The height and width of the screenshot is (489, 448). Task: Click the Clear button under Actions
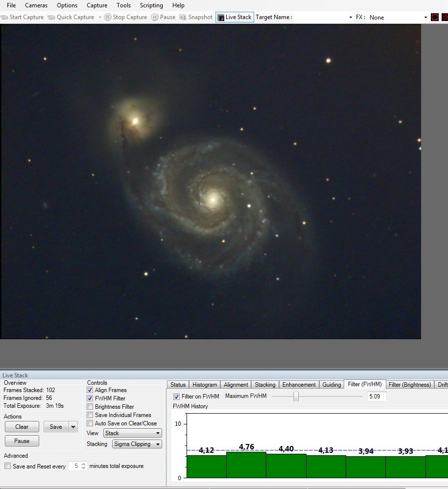(22, 427)
